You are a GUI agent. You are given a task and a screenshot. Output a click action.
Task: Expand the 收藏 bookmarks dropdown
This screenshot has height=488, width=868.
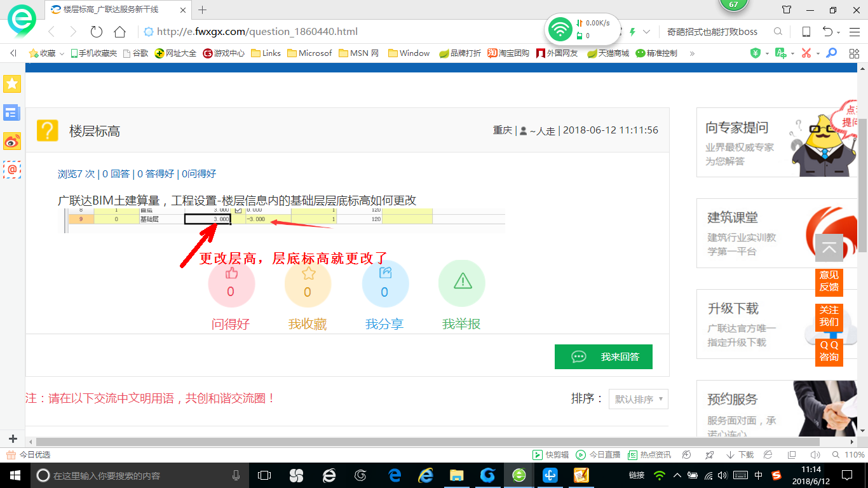coord(62,54)
